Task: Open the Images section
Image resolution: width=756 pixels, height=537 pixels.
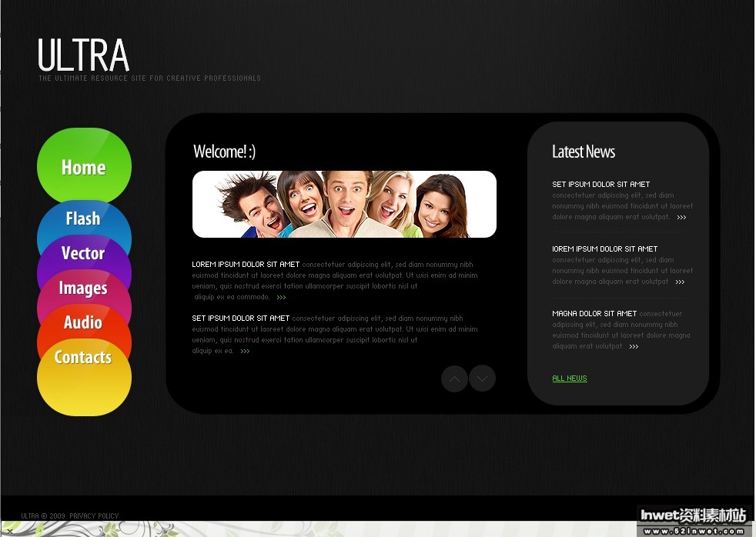Action: click(83, 288)
